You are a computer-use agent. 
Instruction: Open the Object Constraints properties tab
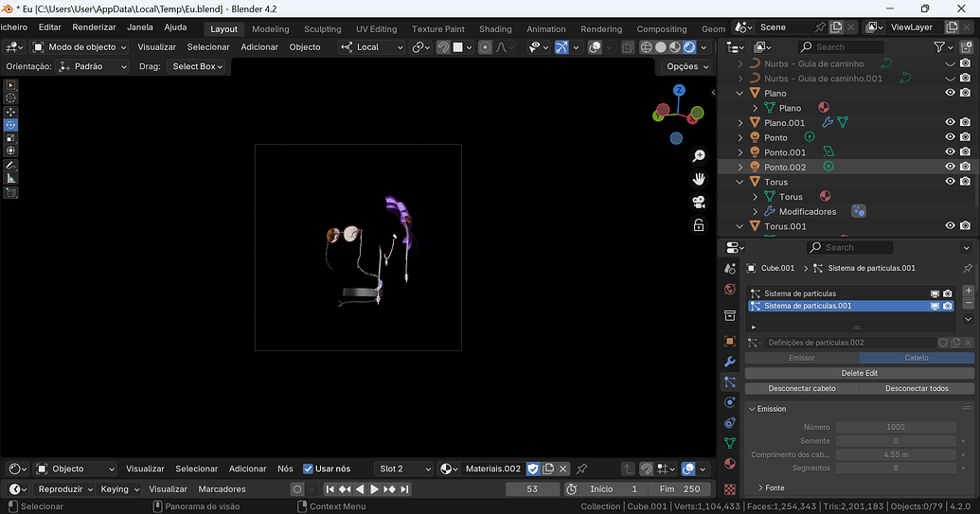[x=729, y=423]
